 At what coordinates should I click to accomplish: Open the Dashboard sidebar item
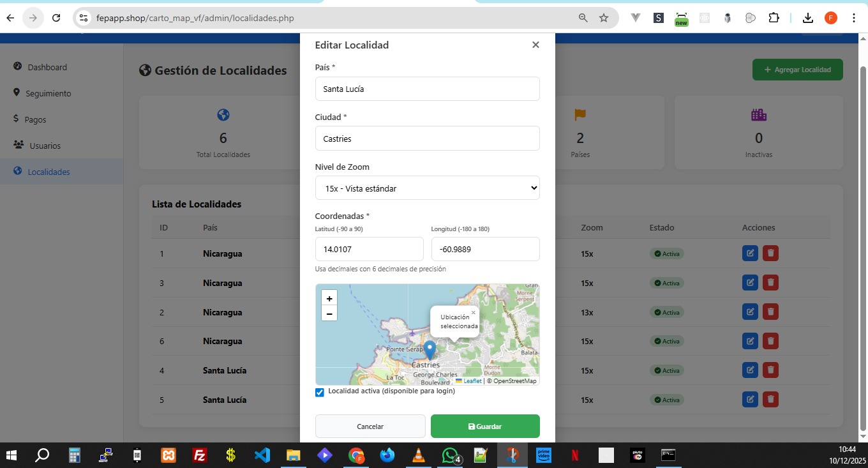[47, 67]
